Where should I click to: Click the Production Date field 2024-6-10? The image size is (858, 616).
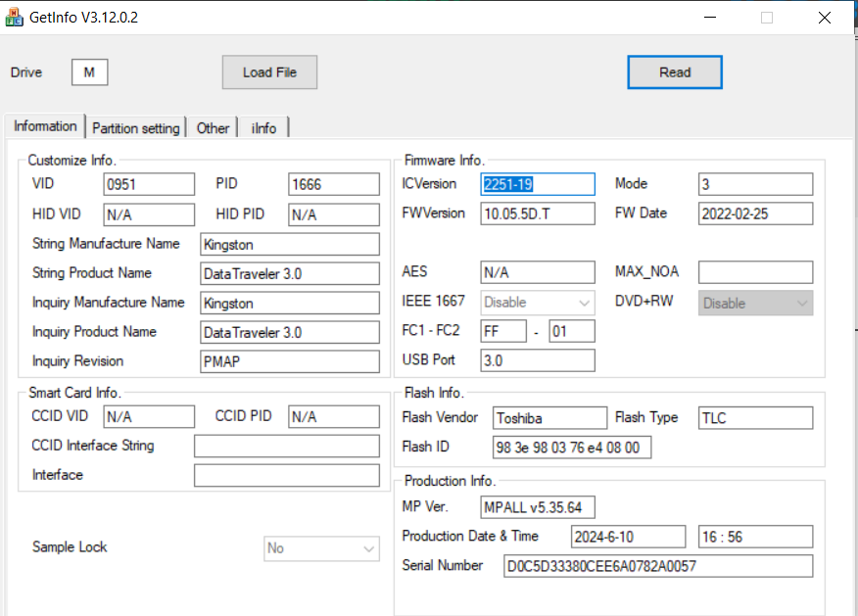pyautogui.click(x=628, y=537)
